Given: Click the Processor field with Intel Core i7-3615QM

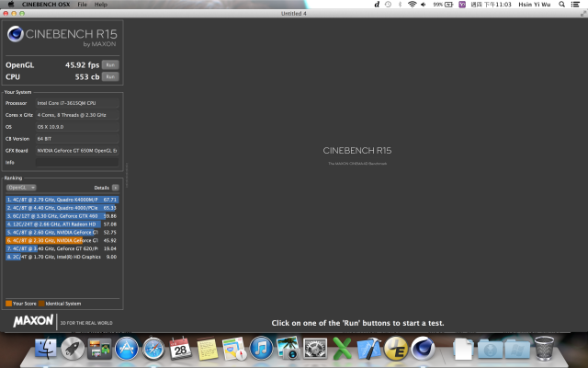Looking at the screenshot, I should tap(77, 103).
